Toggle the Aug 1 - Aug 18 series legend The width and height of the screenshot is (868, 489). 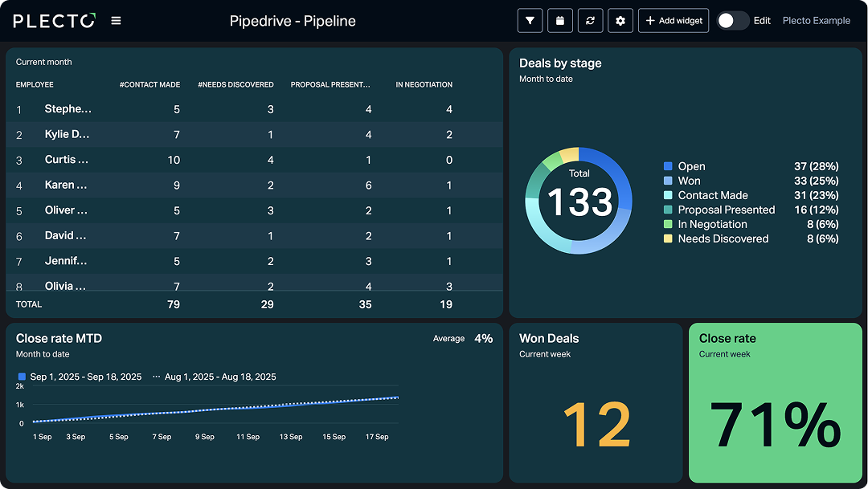214,377
